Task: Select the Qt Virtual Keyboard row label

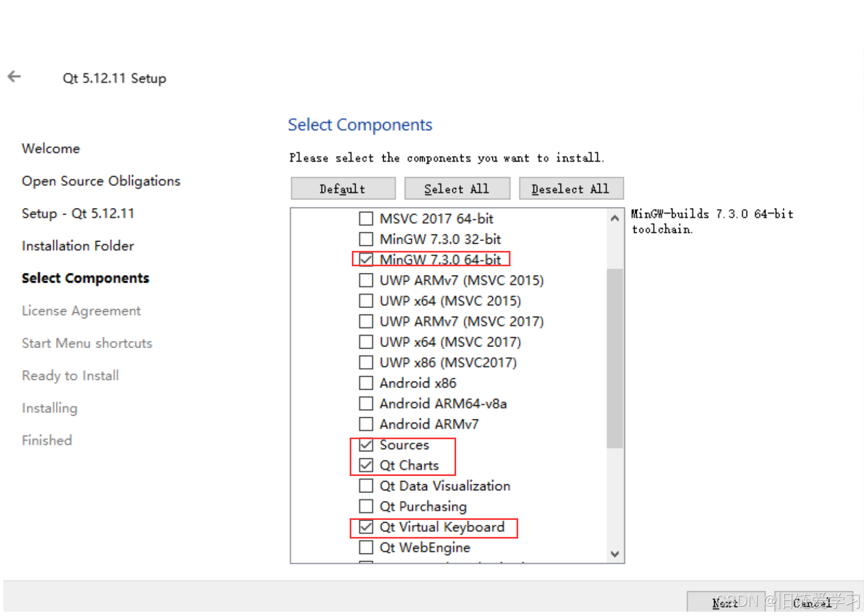Action: click(442, 527)
